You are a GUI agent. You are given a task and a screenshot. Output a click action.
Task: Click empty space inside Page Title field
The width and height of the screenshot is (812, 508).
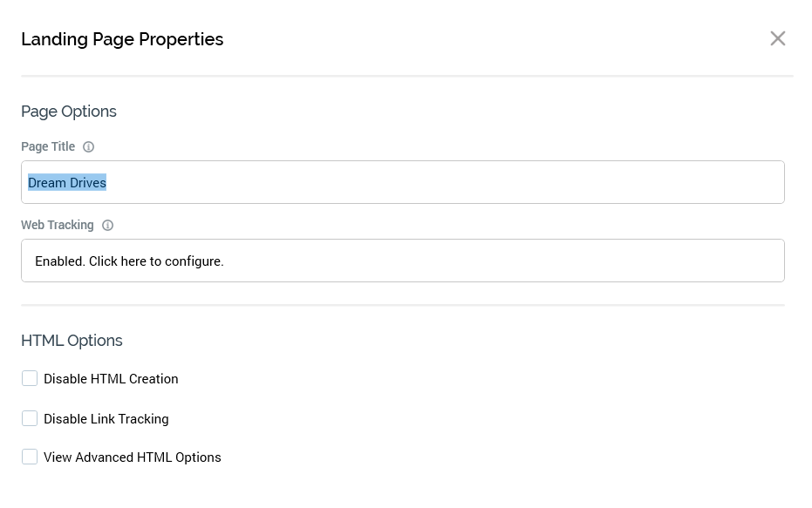[x=436, y=182]
